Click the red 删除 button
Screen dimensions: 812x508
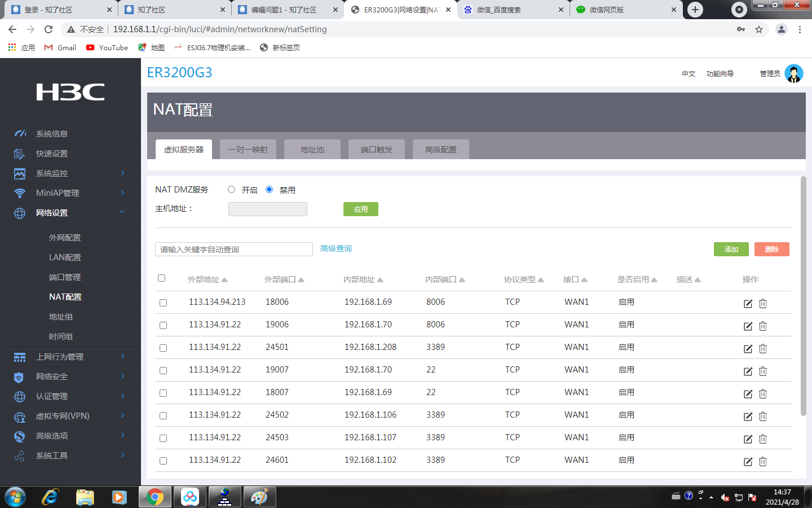pyautogui.click(x=772, y=249)
